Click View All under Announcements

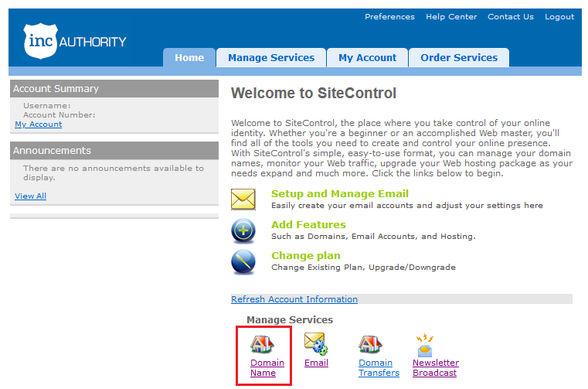[x=30, y=196]
